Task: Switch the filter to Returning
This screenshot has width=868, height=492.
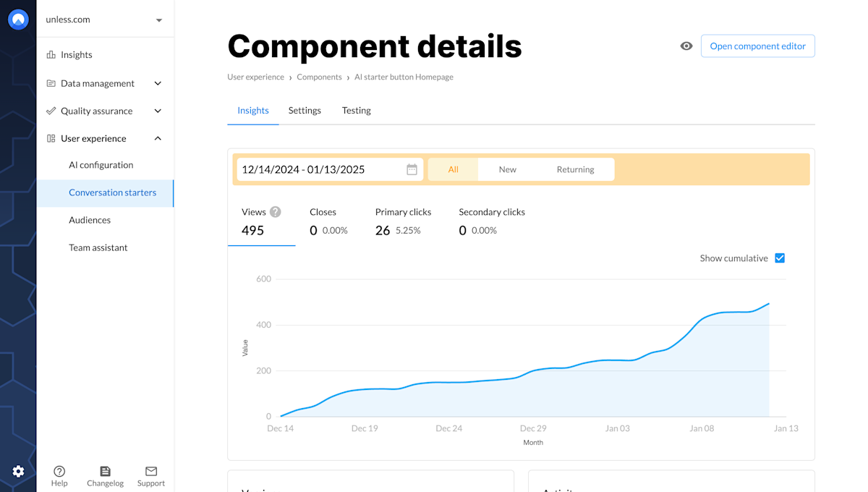Action: point(575,169)
